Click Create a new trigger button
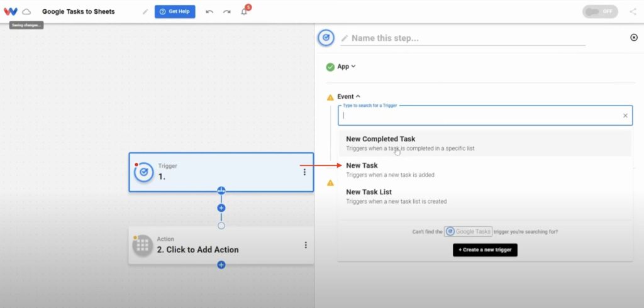This screenshot has height=308, width=644. (485, 250)
